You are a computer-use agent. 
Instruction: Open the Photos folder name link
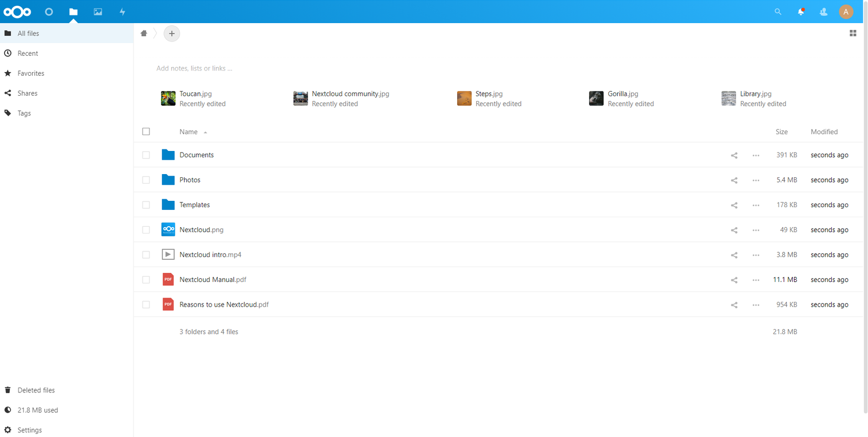[190, 180]
